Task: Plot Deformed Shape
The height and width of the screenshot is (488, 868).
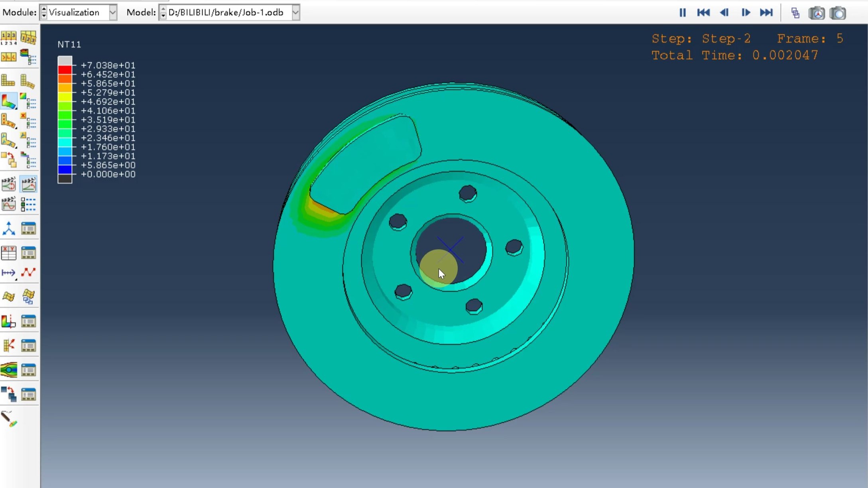Action: click(x=28, y=81)
